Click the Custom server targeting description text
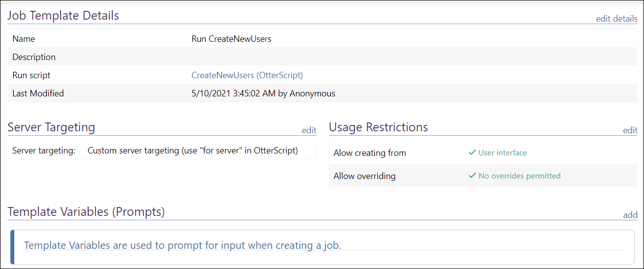 pyautogui.click(x=193, y=150)
